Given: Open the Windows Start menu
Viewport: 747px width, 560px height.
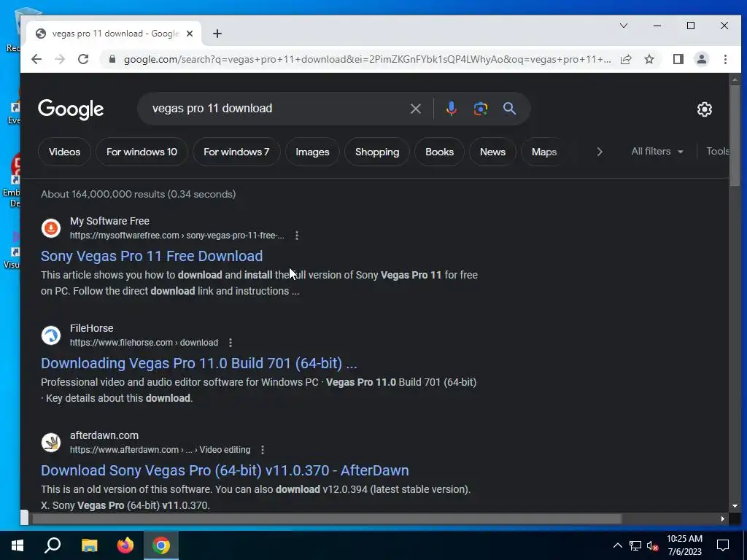Looking at the screenshot, I should (x=18, y=545).
